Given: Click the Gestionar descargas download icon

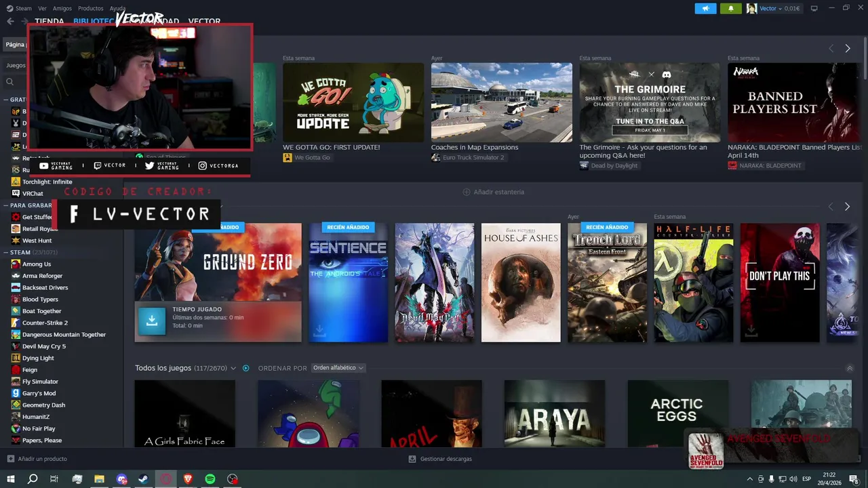Looking at the screenshot, I should (412, 459).
